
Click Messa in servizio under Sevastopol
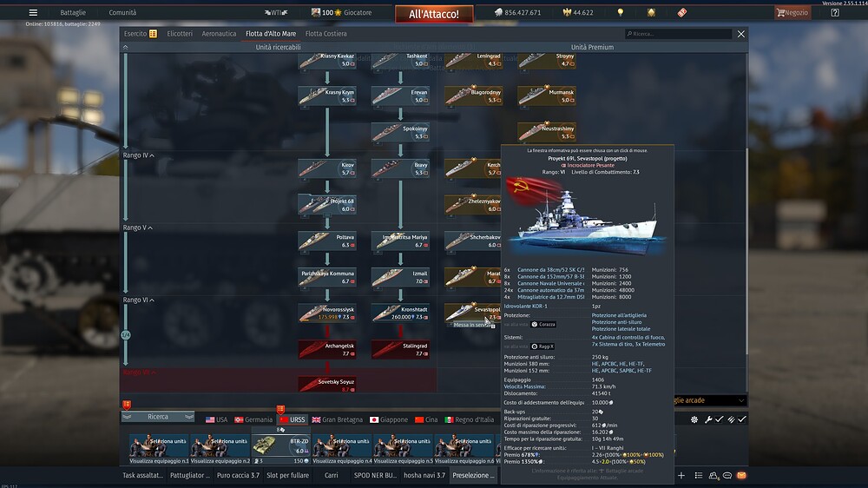point(473,325)
